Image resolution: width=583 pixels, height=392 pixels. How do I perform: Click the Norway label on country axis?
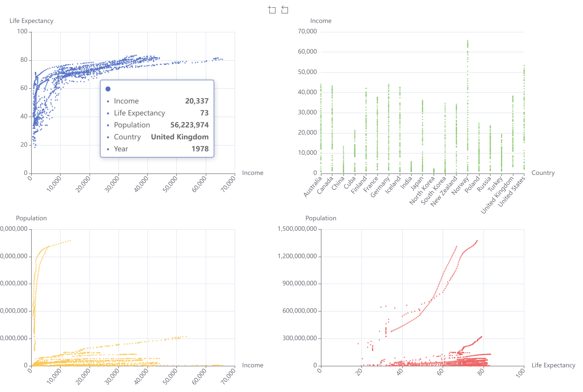[460, 185]
